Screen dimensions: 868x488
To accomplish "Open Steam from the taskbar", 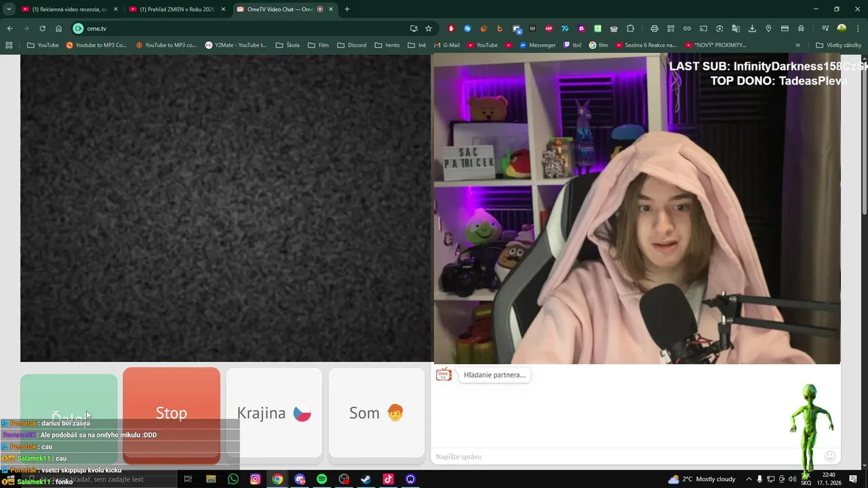I will [366, 479].
